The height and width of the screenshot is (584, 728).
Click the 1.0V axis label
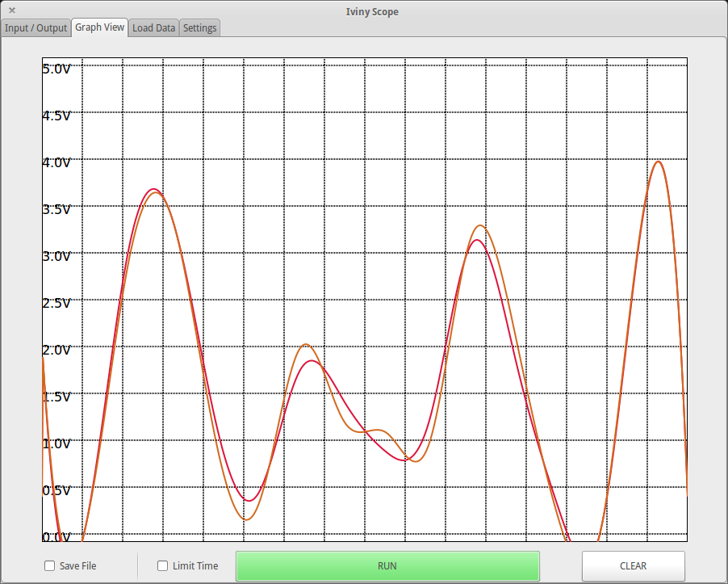pos(56,443)
